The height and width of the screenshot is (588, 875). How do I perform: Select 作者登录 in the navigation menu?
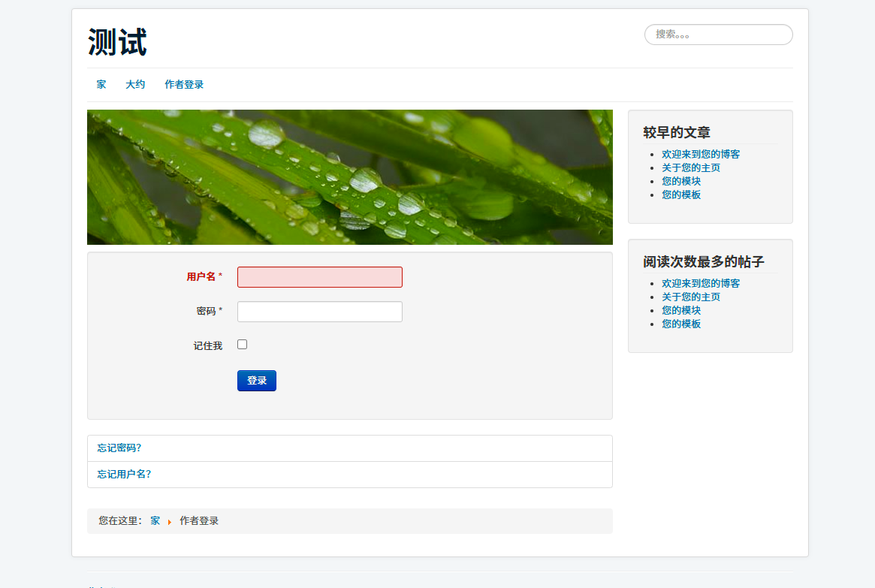pyautogui.click(x=184, y=85)
